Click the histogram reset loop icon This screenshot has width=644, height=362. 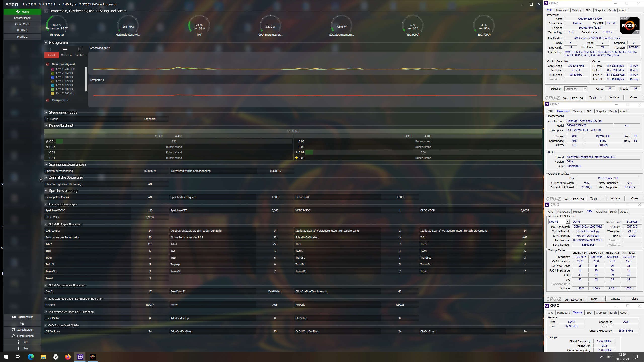(x=80, y=49)
